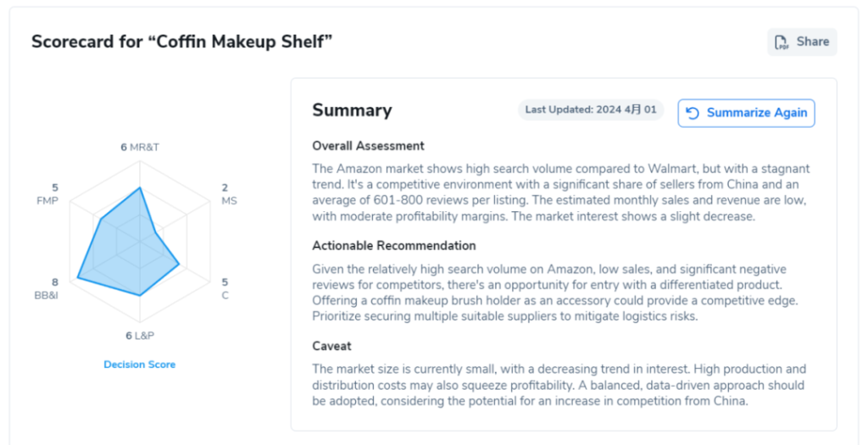868x445 pixels.
Task: Click the Last Updated date badge
Action: coord(590,110)
